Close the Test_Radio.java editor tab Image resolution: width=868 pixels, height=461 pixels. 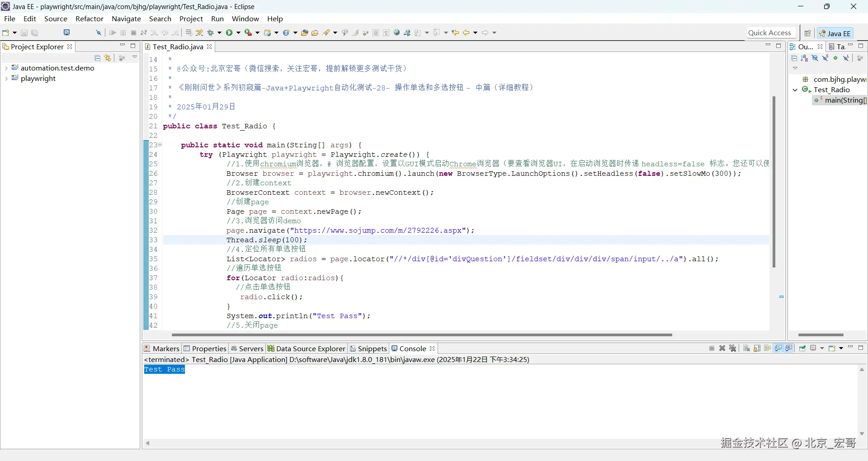[x=209, y=47]
